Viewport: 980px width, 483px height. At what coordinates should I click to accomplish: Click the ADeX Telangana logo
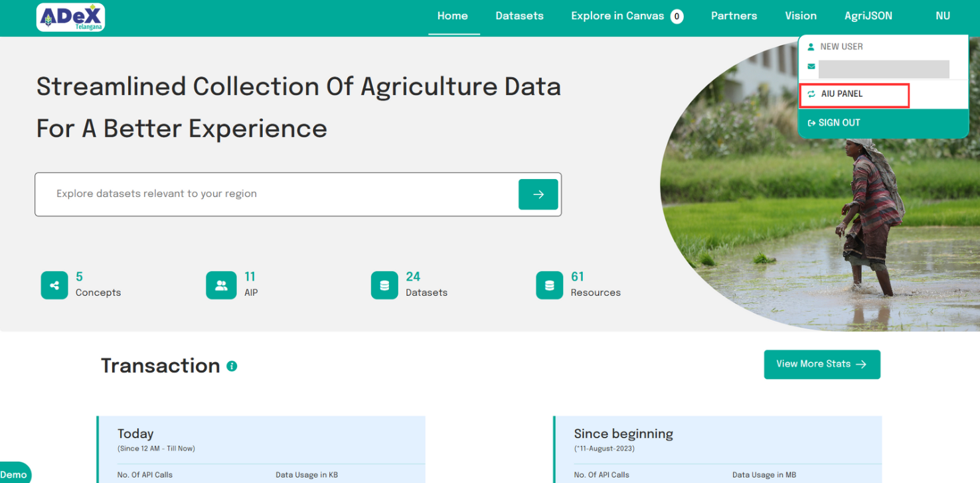click(71, 17)
